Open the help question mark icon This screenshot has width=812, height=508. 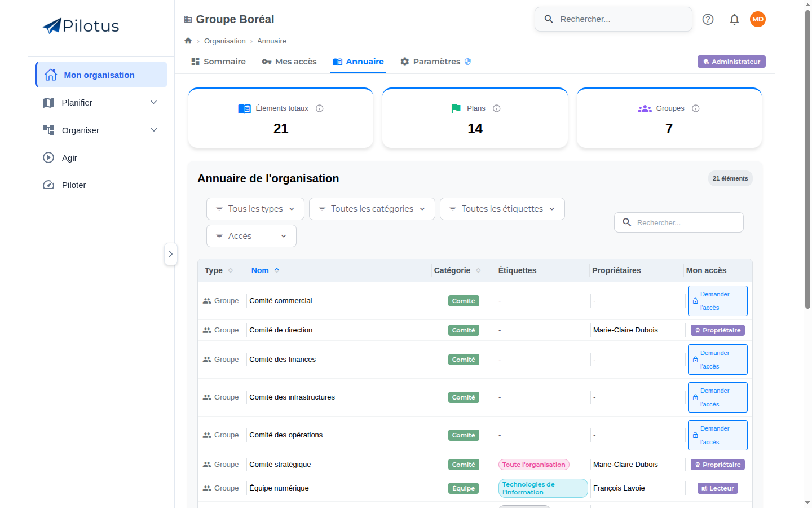[x=708, y=19]
